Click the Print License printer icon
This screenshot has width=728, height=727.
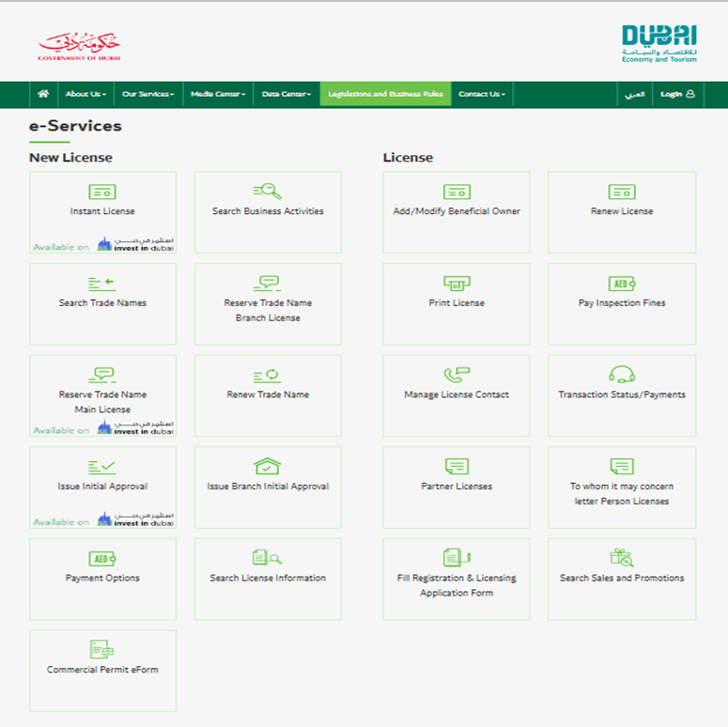click(x=457, y=283)
